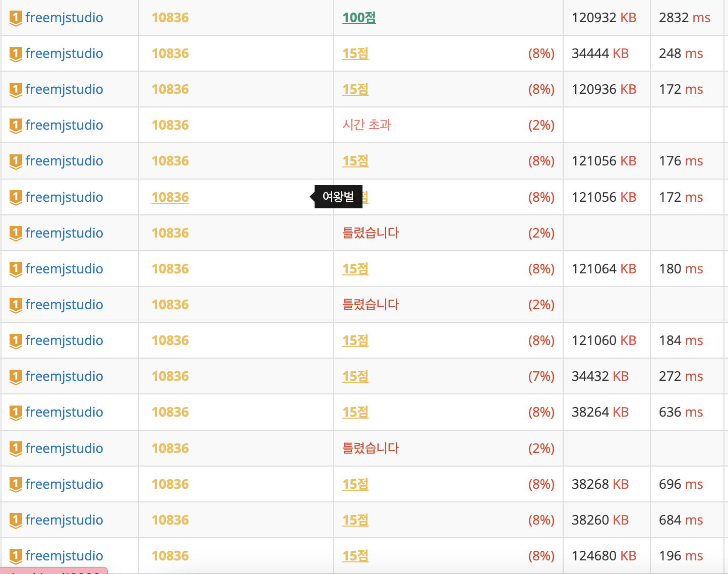Open freemjstudio profile in the 248 ms row

coord(64,53)
